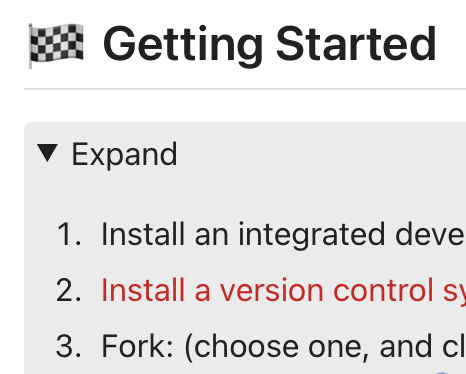Click the word 'version' in the red link
Screen dimensions: 466x374
(271, 290)
